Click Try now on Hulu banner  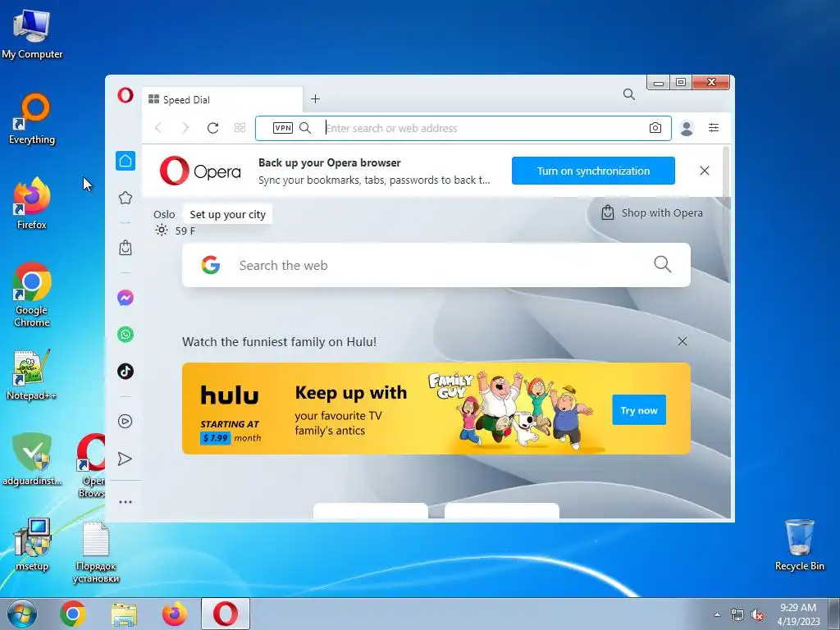coord(639,410)
